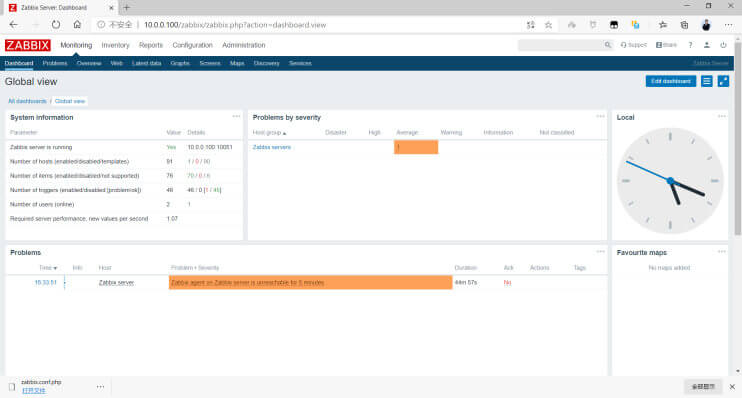Open browser home page
Viewport: 742px width, 398px height.
[77, 25]
